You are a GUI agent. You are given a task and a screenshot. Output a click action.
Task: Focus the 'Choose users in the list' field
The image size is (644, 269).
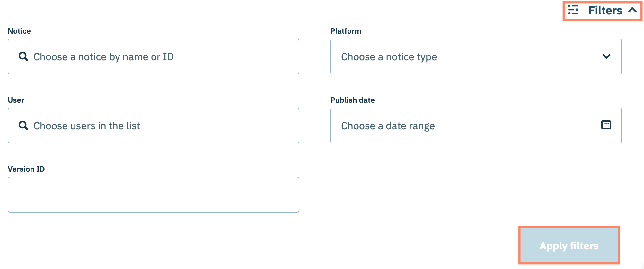[87, 126]
